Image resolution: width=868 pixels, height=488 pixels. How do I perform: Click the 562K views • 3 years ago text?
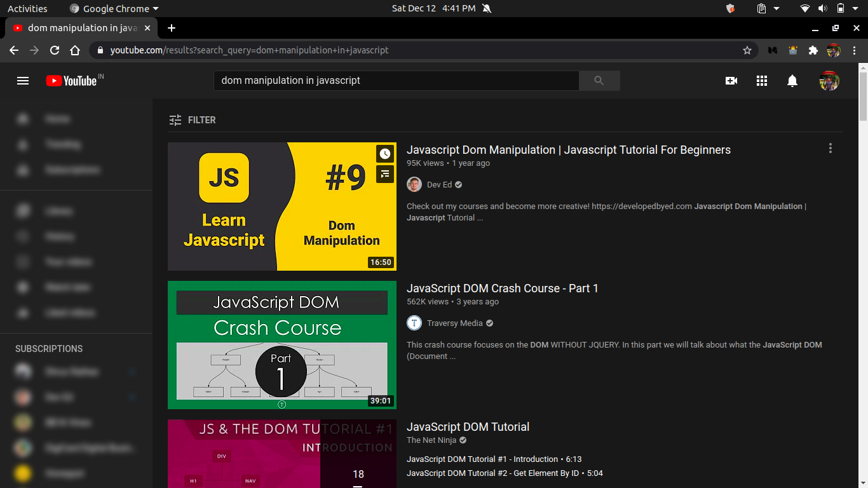coord(452,302)
